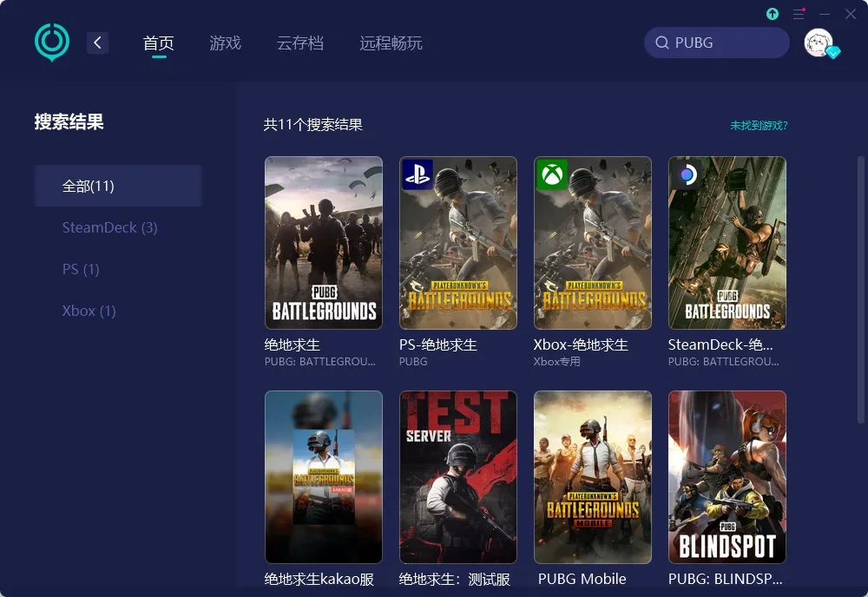Open the PUBG Mobile game thumbnail
868x597 pixels.
tap(593, 476)
